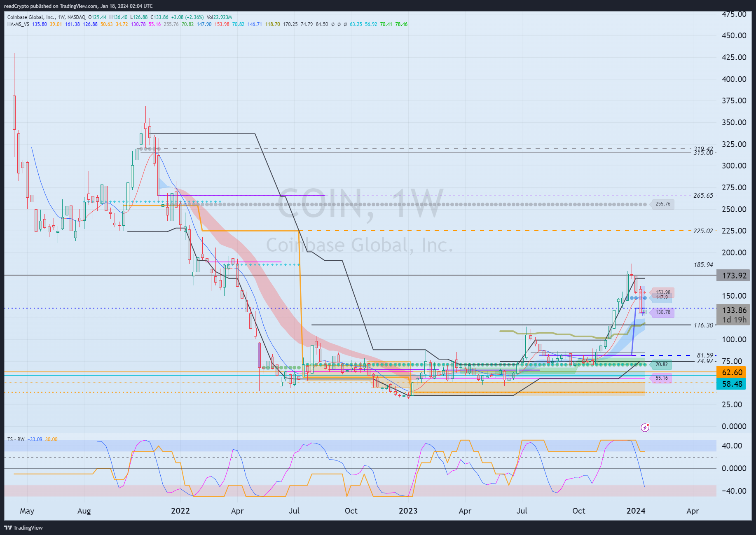Image resolution: width=756 pixels, height=535 pixels.
Task: Click the 40.00 tick on oscillator axis
Action: (x=732, y=446)
